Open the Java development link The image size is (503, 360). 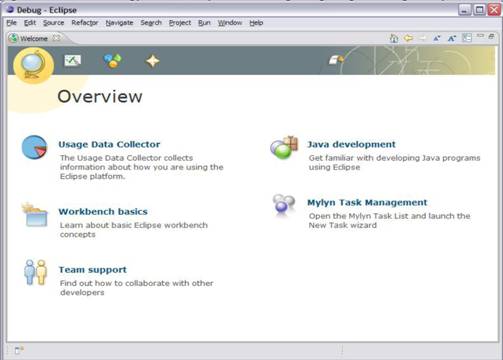(351, 144)
